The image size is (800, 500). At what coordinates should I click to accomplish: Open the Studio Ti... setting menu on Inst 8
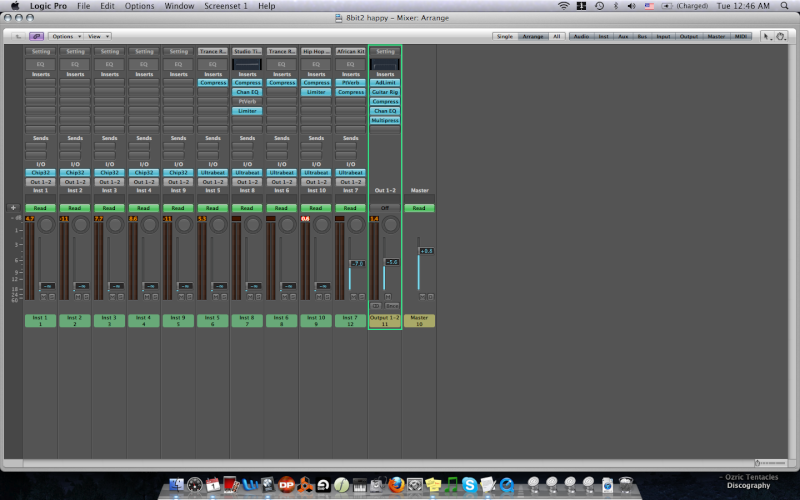[x=247, y=52]
